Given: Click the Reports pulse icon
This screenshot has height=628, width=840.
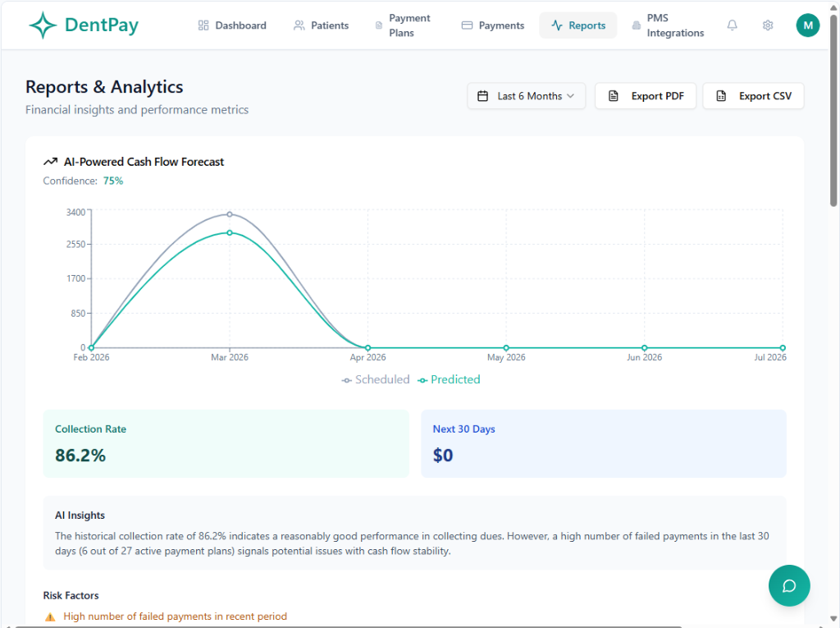Looking at the screenshot, I should coord(557,25).
